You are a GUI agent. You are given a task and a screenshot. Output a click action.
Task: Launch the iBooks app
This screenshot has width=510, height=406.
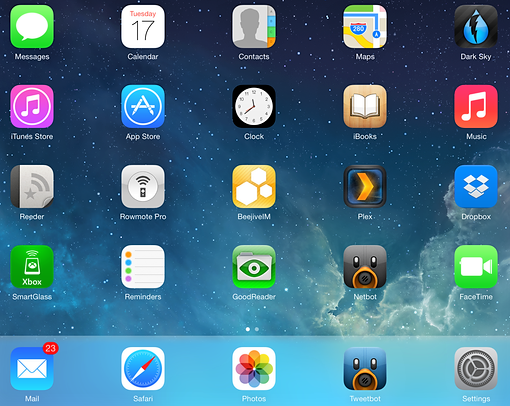pos(365,107)
